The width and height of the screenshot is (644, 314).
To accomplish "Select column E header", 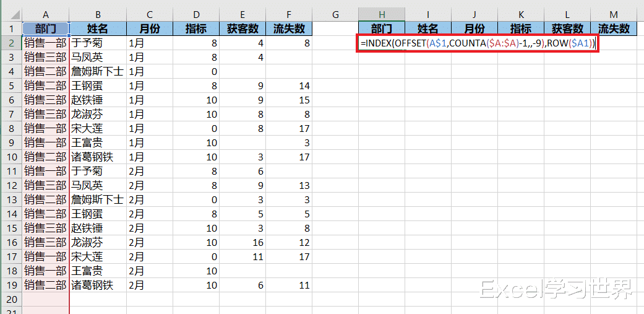I will tap(243, 15).
